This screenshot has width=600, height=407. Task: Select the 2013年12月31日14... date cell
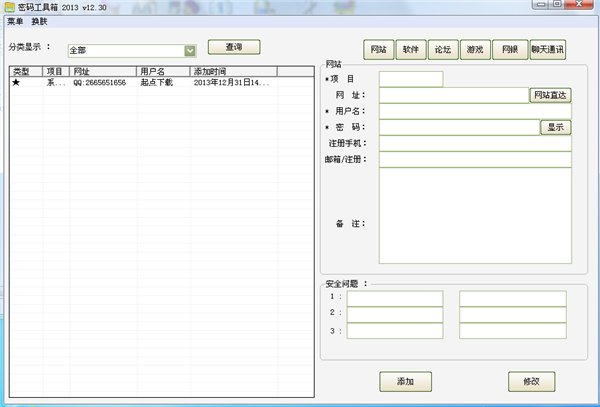pos(232,83)
